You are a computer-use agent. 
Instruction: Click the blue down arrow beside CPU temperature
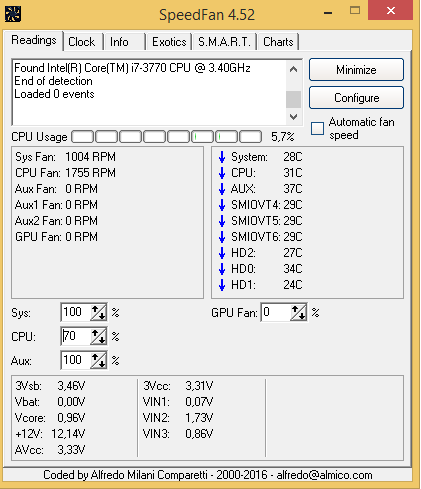click(222, 173)
